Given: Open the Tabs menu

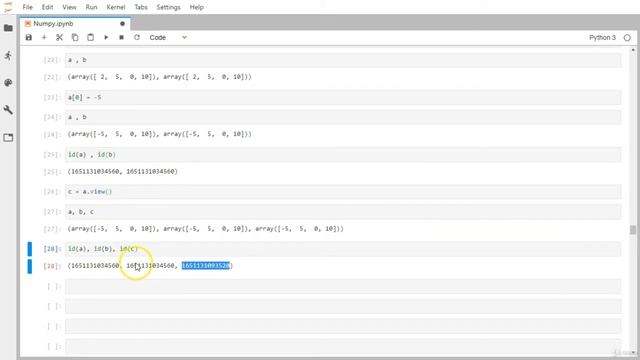Looking at the screenshot, I should [141, 7].
